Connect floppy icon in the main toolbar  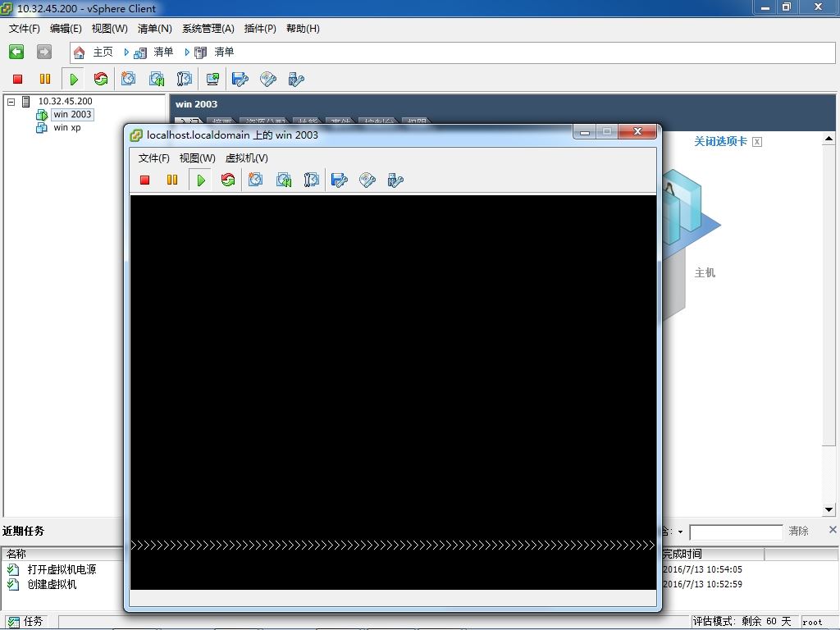tap(240, 80)
